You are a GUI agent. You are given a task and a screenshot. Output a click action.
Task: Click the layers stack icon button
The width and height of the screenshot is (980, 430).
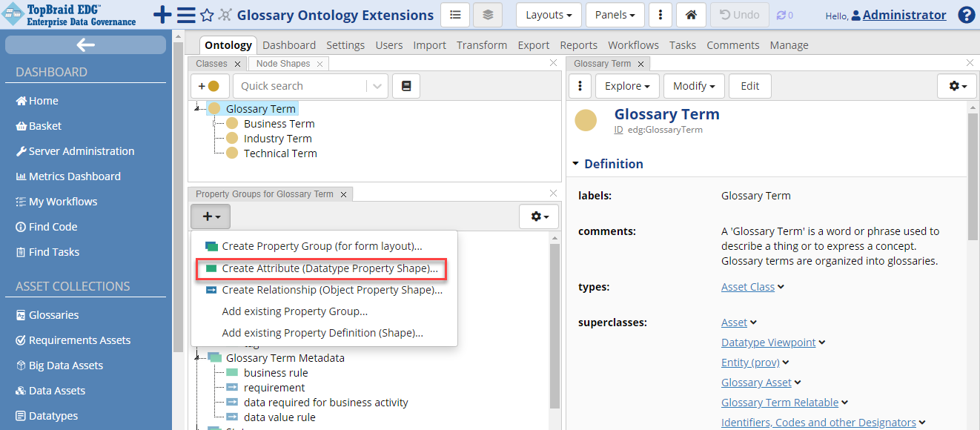487,15
